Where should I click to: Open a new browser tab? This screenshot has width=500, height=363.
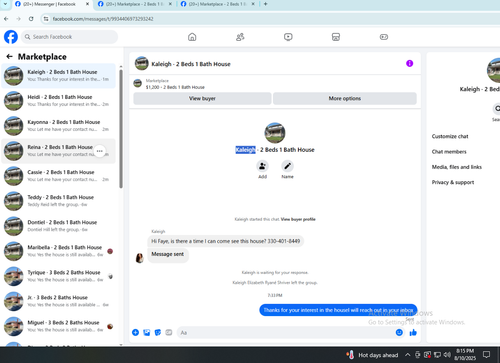(x=266, y=4)
